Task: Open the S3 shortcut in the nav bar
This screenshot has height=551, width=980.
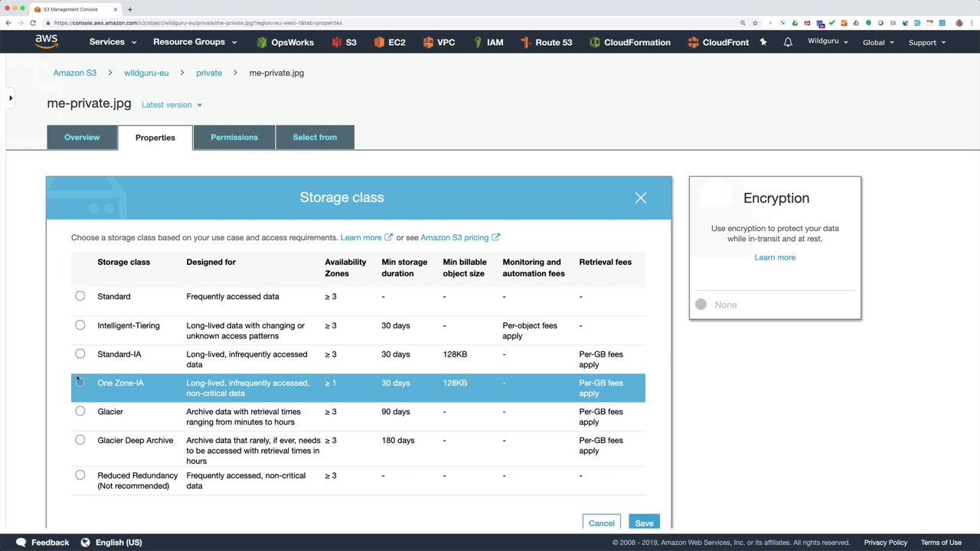Action: (x=344, y=42)
